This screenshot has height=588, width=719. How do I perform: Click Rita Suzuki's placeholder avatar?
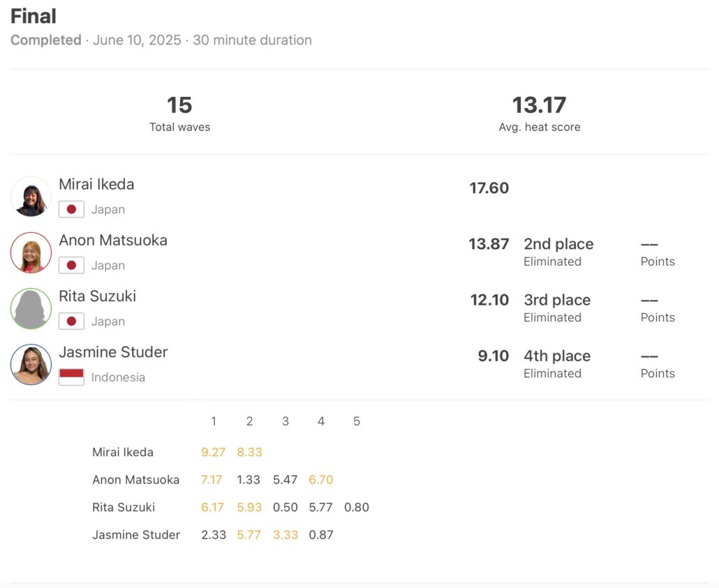31,308
